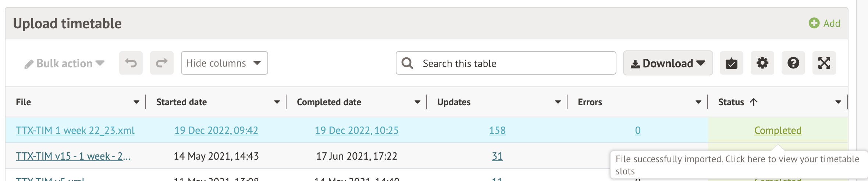Image resolution: width=868 pixels, height=181 pixels.
Task: Expand Errors column menu arrow
Action: (698, 102)
